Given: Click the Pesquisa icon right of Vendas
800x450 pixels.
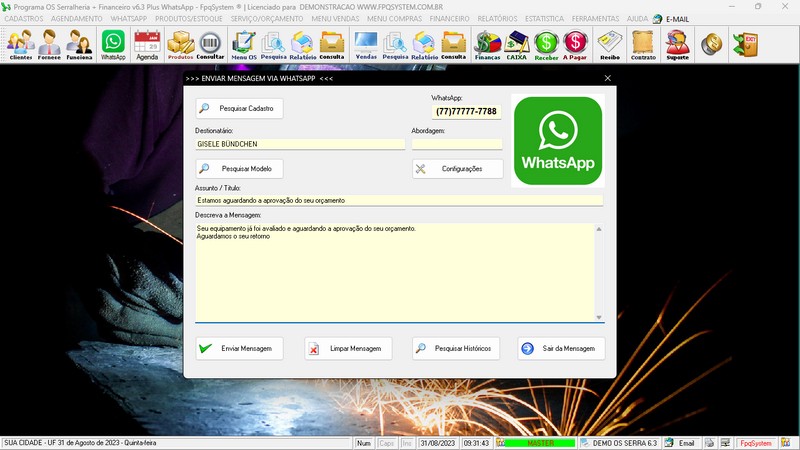Looking at the screenshot, I should [x=395, y=45].
